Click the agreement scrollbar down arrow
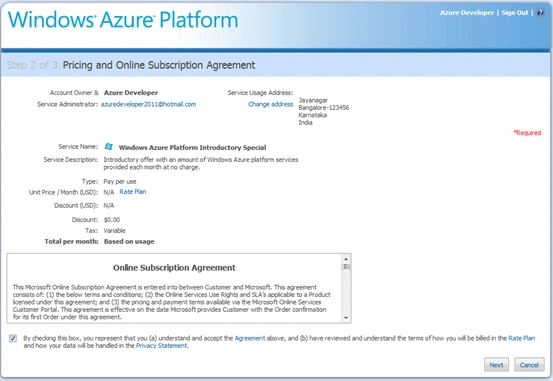 tap(346, 318)
